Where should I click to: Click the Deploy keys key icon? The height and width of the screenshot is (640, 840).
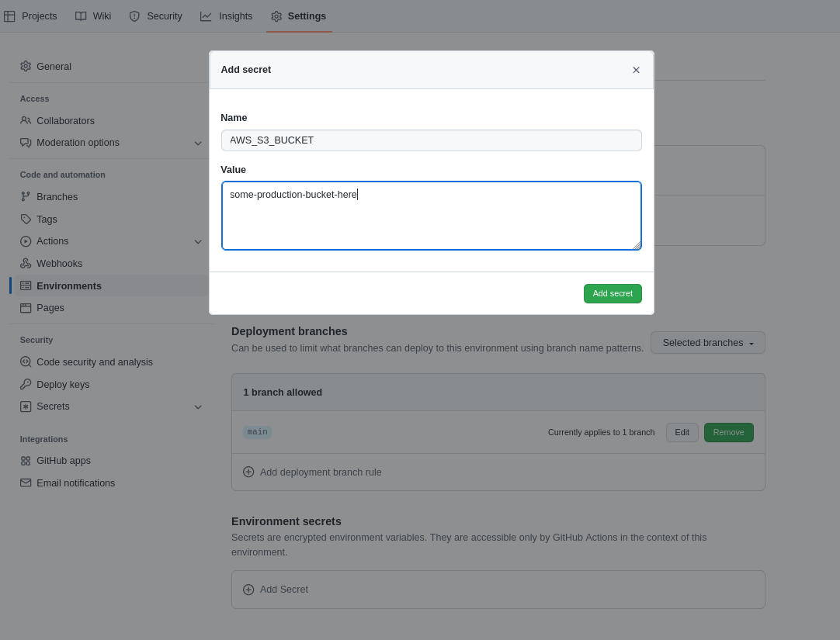[26, 384]
